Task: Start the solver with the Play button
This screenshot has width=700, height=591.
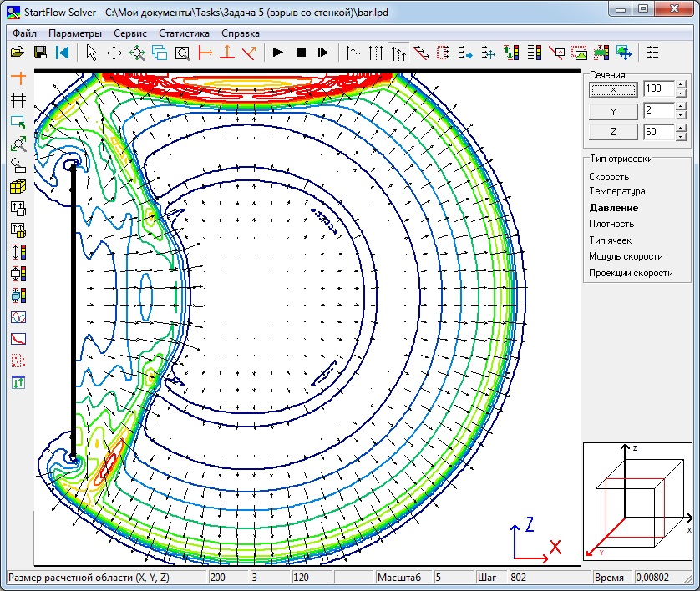Action: 277,53
